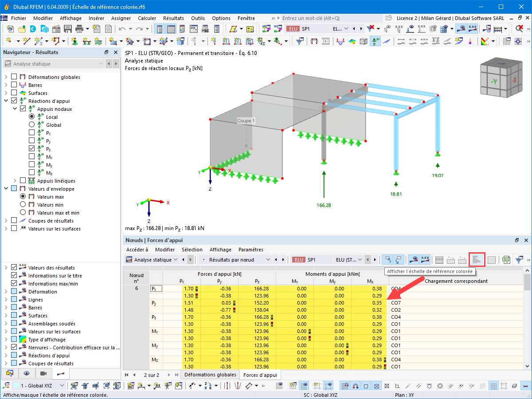The width and height of the screenshot is (532, 399).
Task: Check the Mx moment checkbox
Action: pos(31,157)
